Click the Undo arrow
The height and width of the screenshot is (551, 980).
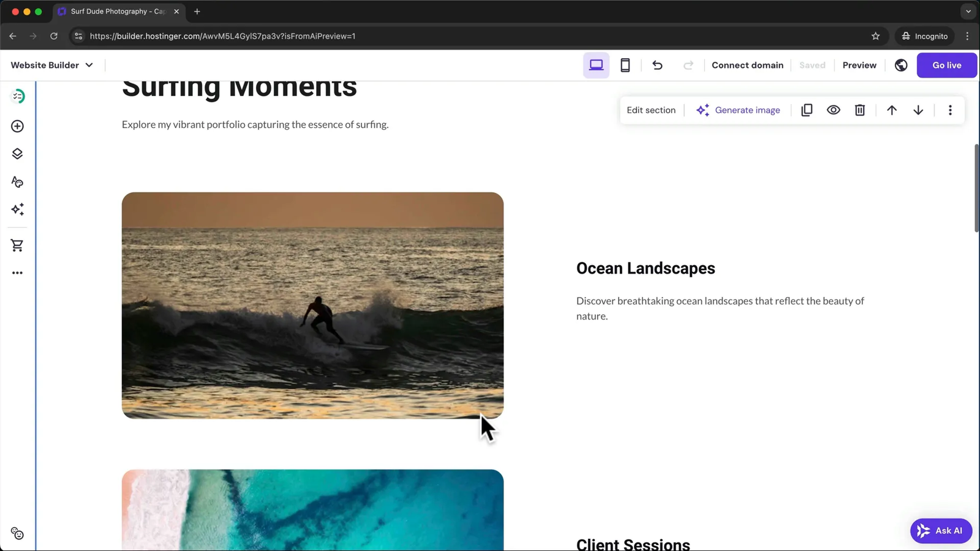pyautogui.click(x=657, y=66)
